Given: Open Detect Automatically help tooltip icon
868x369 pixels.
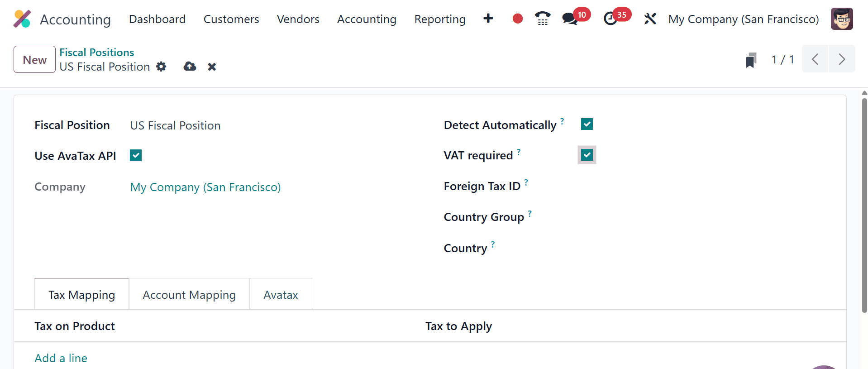Looking at the screenshot, I should [562, 121].
